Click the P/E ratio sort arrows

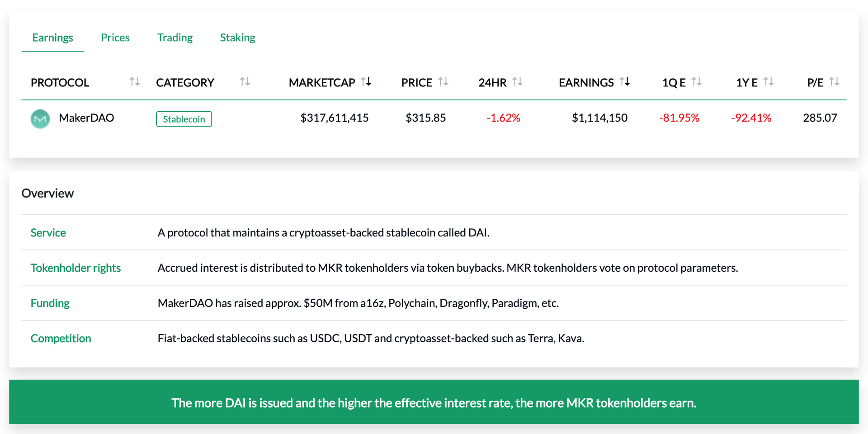click(835, 82)
